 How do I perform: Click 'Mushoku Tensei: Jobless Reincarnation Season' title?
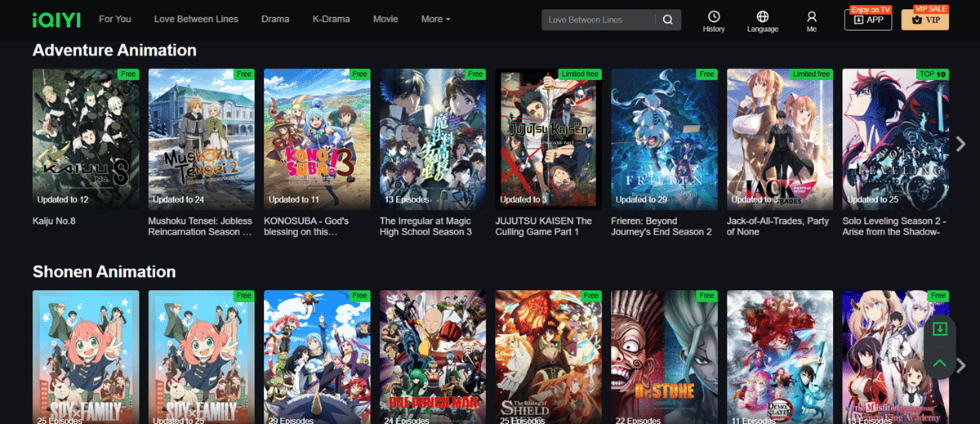200,226
